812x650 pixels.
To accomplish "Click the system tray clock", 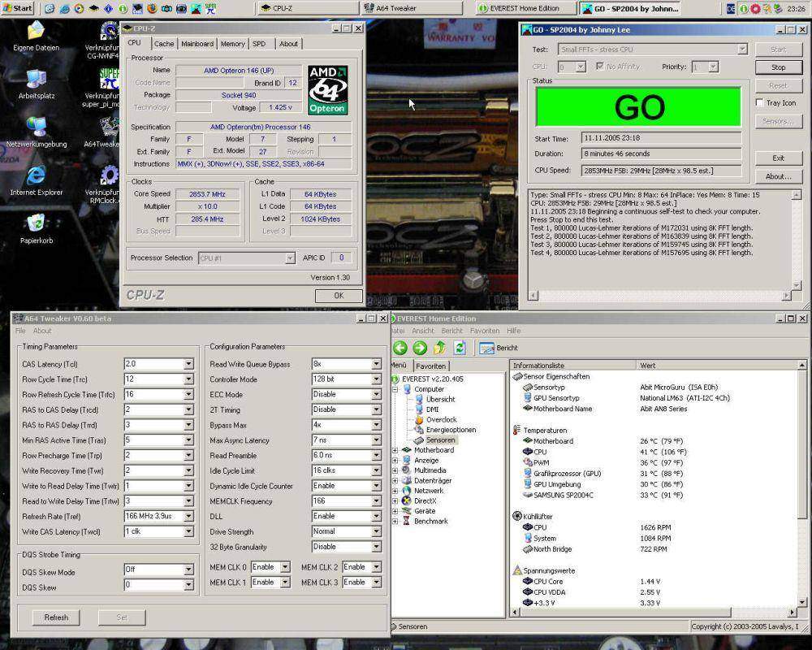I will [x=796, y=8].
